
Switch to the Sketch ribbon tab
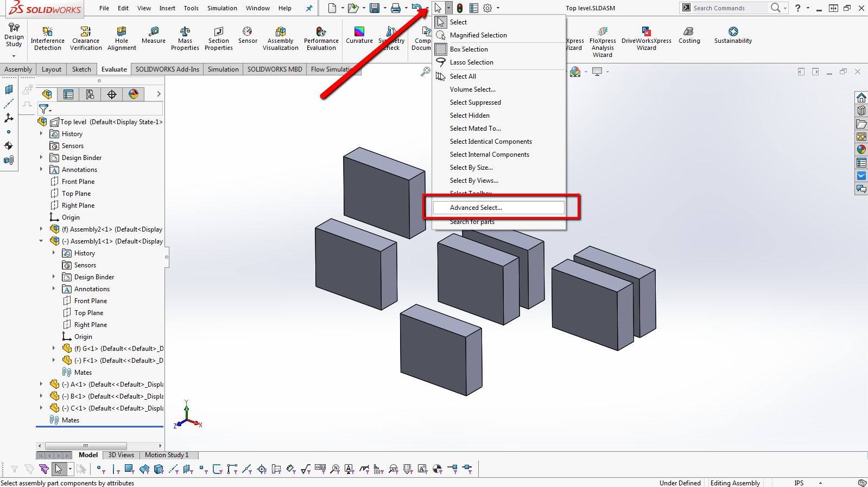tap(81, 69)
